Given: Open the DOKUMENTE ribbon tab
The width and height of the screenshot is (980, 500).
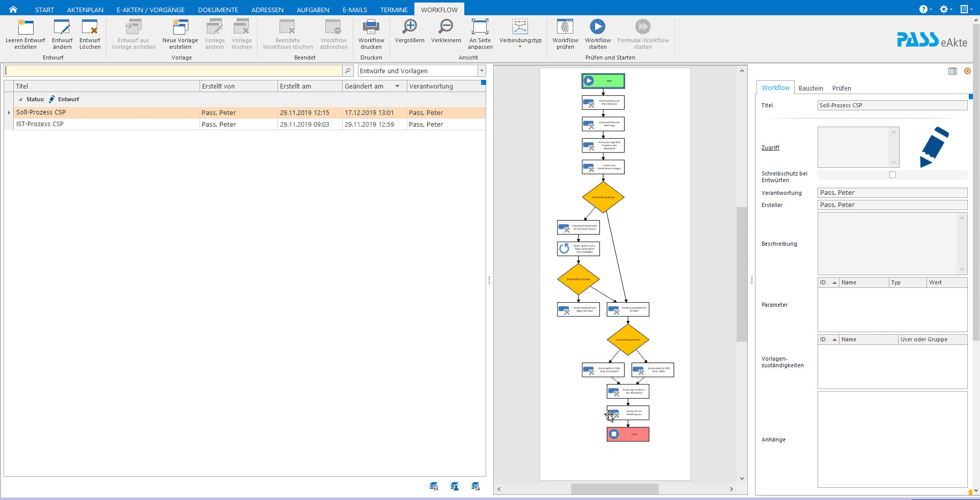Looking at the screenshot, I should [218, 10].
